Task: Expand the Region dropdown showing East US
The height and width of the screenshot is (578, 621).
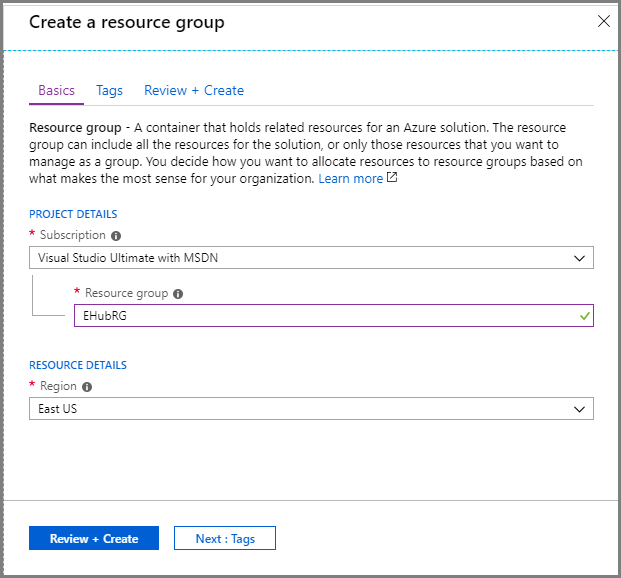Action: tap(310, 409)
